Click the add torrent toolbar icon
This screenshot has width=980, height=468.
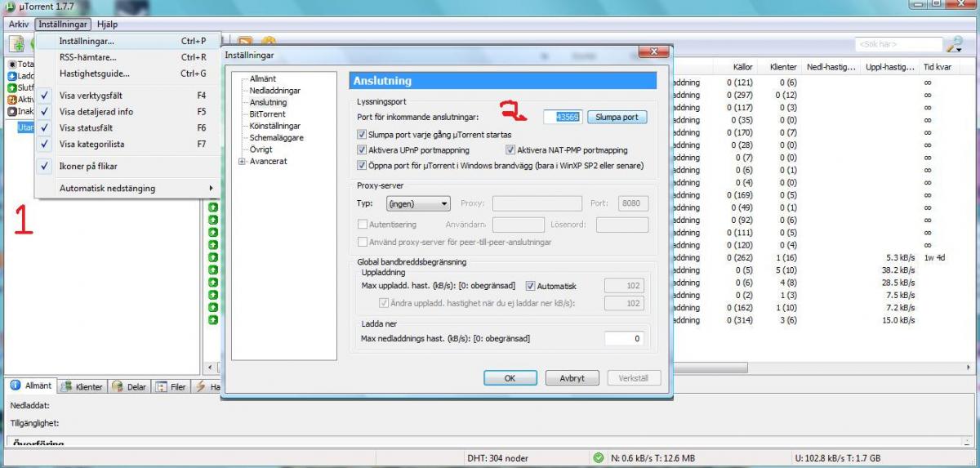[16, 44]
